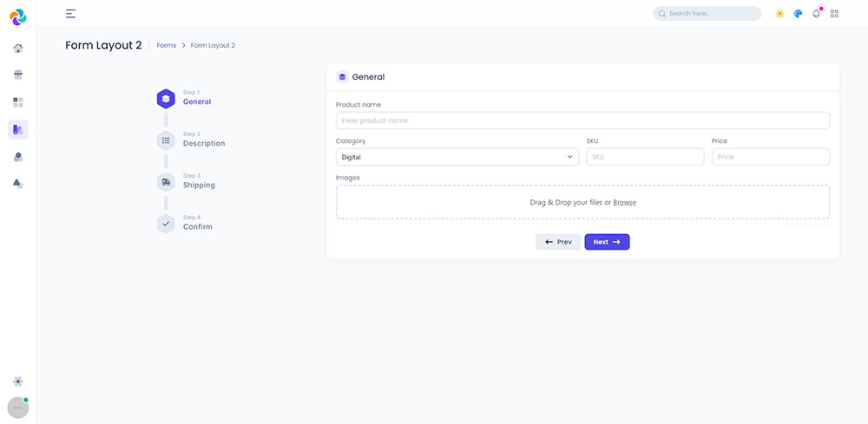Image resolution: width=868 pixels, height=424 pixels.
Task: Click the grid squares sidebar icon
Action: tap(18, 102)
